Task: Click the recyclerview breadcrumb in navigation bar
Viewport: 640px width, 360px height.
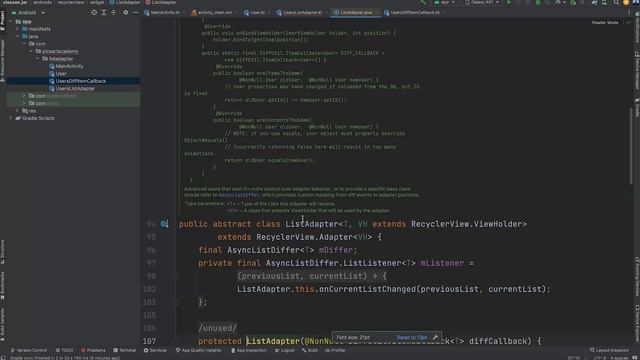Action: pos(71,2)
